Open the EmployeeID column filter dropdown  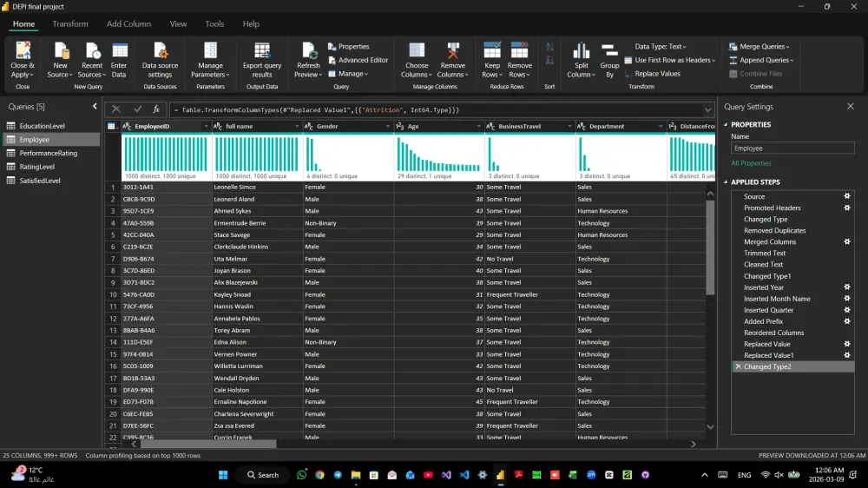[206, 126]
